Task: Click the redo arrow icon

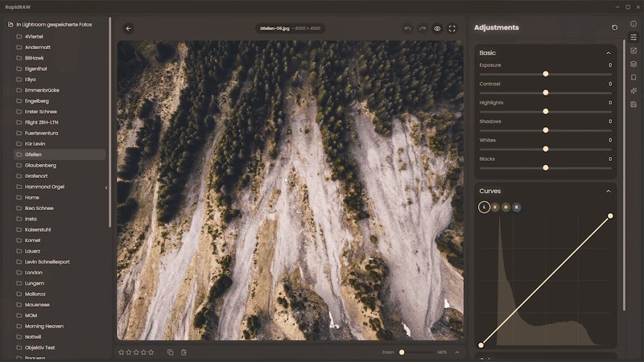Action: [x=423, y=28]
